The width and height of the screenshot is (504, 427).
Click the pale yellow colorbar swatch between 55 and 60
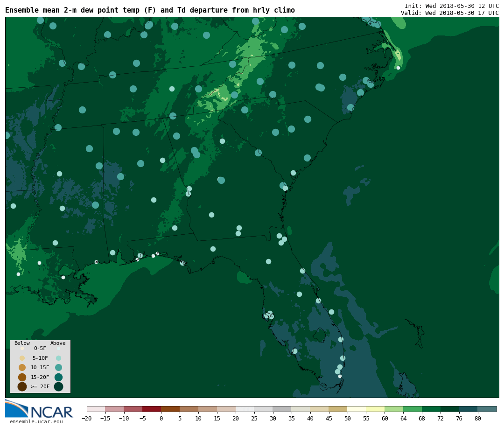coord(375,409)
